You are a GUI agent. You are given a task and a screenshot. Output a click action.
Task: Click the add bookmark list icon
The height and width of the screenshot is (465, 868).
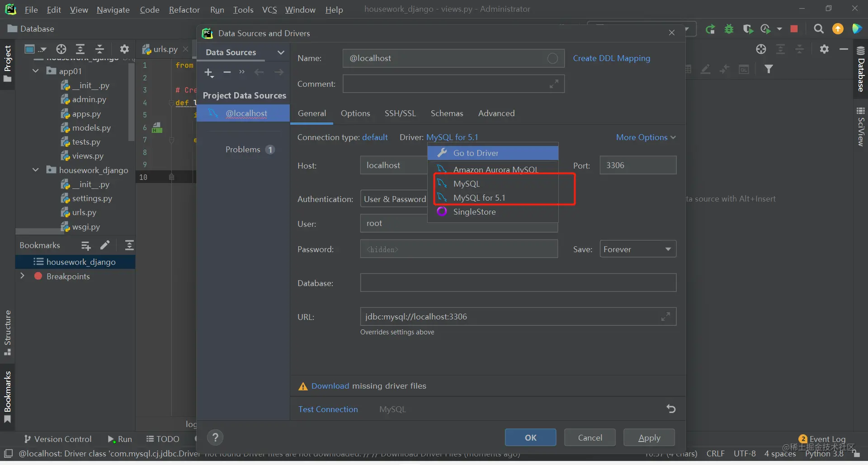click(86, 245)
